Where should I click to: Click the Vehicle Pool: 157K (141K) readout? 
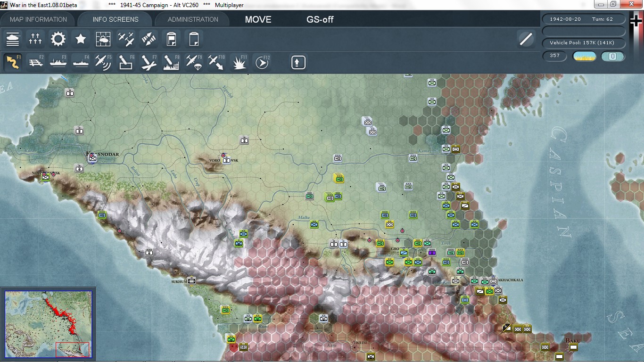click(x=584, y=43)
